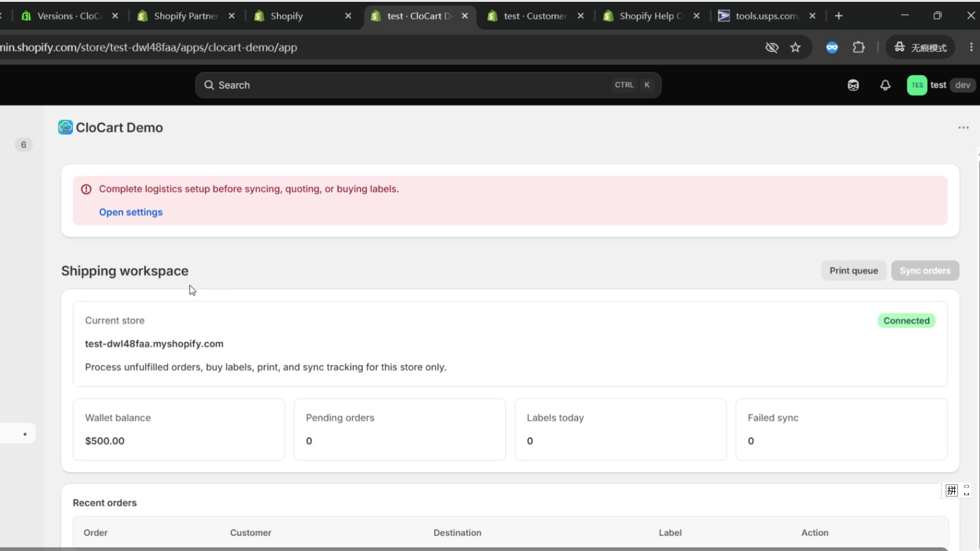The width and height of the screenshot is (980, 551).
Task: Close the Shopify Partners tab
Action: (232, 16)
